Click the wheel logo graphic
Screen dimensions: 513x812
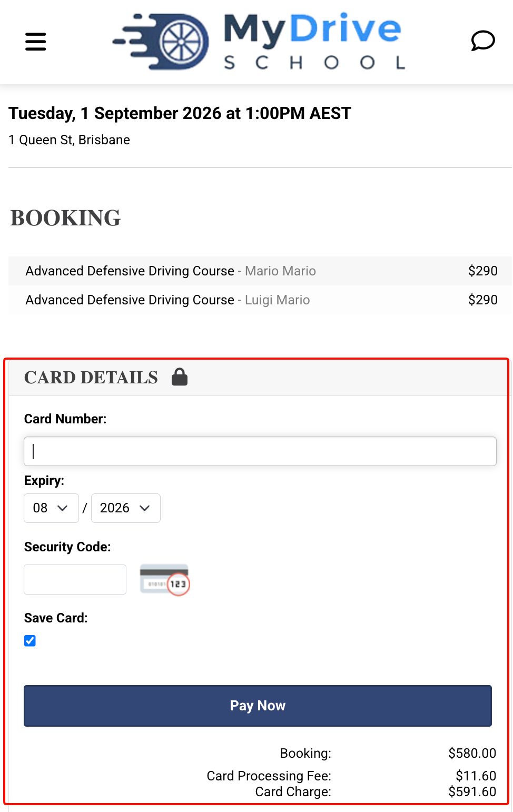coord(161,42)
